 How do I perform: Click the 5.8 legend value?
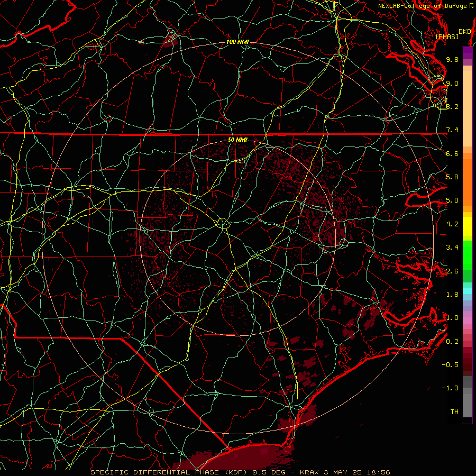452,177
